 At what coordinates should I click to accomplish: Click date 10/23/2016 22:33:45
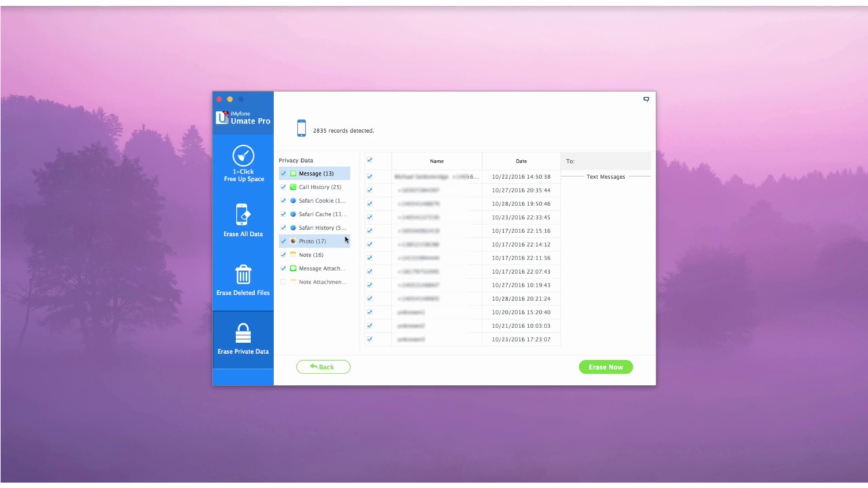[521, 218]
